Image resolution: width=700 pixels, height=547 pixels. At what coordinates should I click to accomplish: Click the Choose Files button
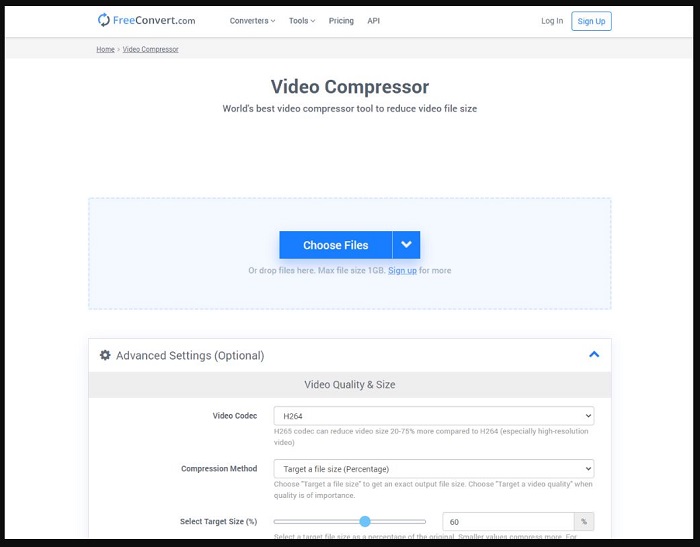pos(336,245)
